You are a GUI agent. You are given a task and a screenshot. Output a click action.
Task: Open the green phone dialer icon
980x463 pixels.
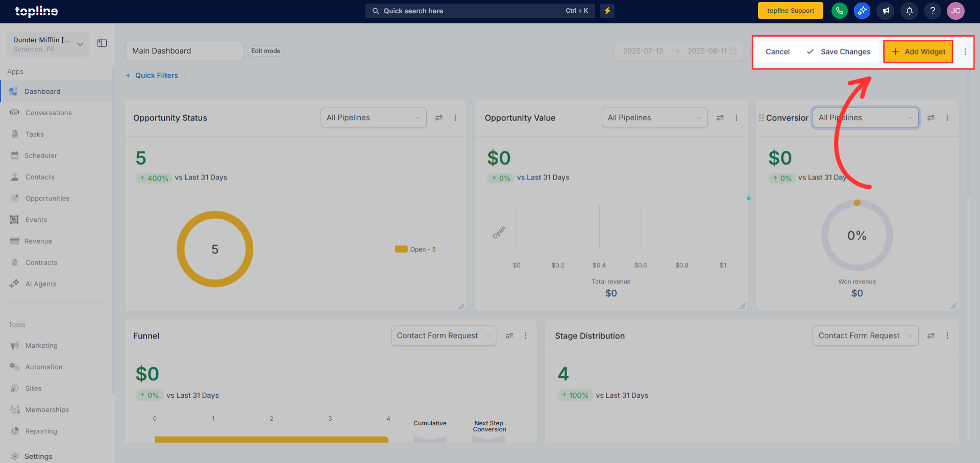pyautogui.click(x=840, y=11)
